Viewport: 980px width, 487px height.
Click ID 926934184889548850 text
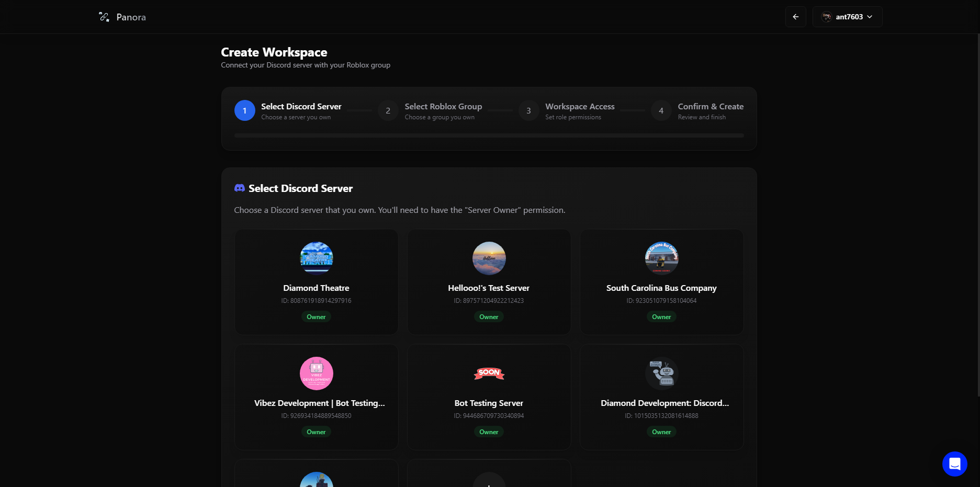coord(316,416)
